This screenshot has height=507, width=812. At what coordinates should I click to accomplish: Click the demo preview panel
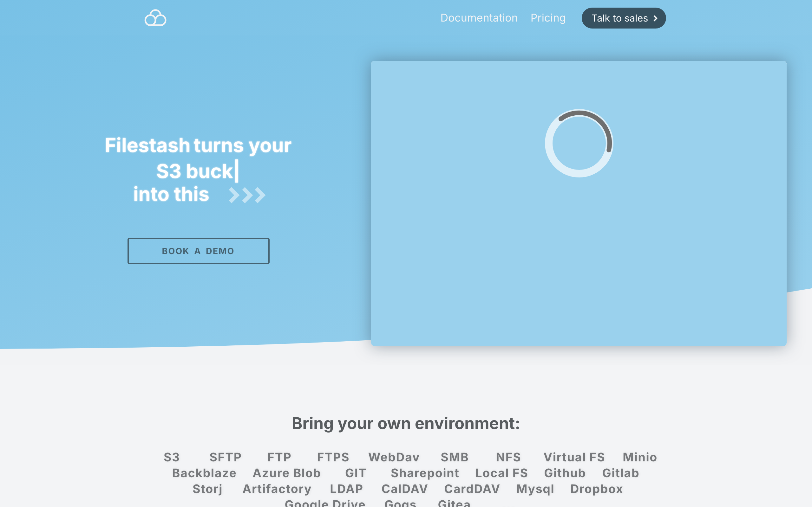point(579,255)
